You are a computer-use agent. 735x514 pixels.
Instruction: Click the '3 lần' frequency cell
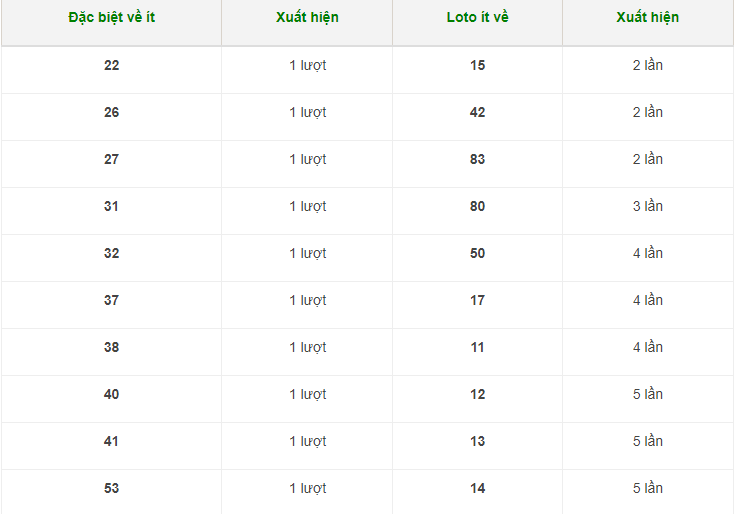647,206
